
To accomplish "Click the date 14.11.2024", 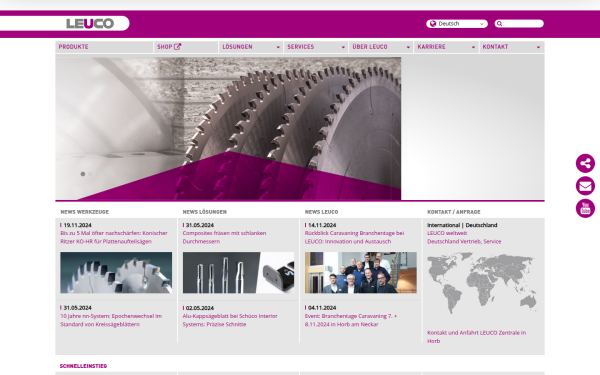I will click(x=322, y=225).
